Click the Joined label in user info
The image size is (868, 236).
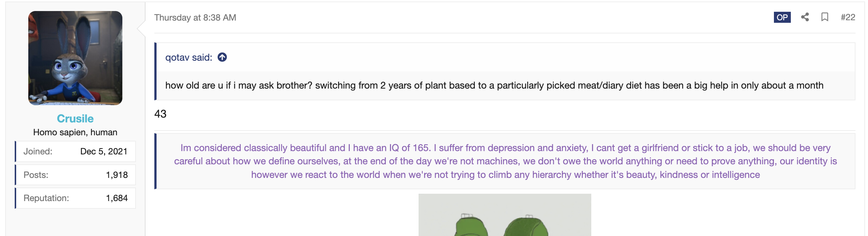[38, 151]
